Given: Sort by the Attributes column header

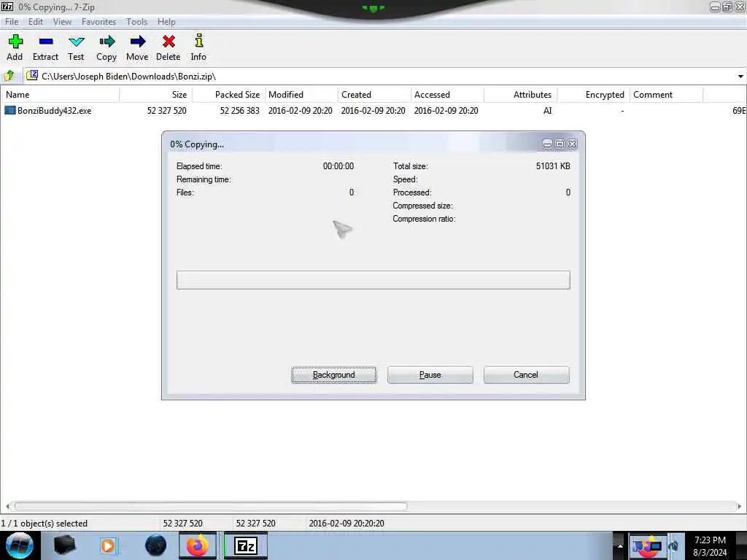Looking at the screenshot, I should [520, 95].
